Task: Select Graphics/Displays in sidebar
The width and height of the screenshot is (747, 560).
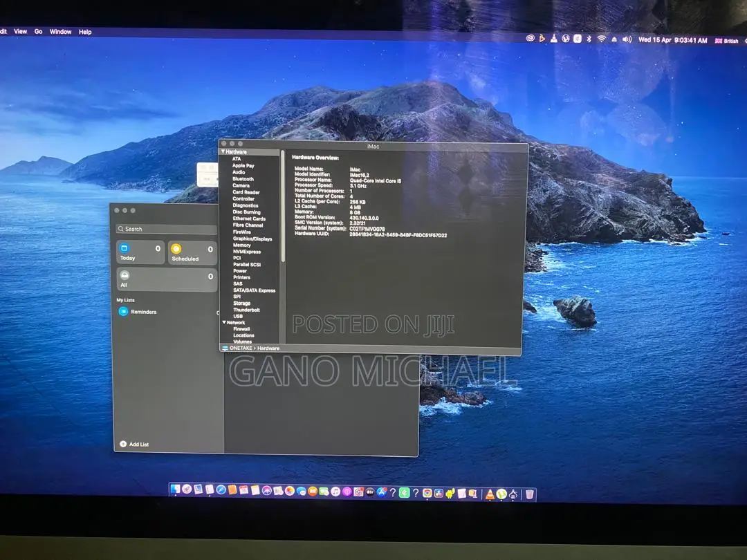Action: coord(252,239)
